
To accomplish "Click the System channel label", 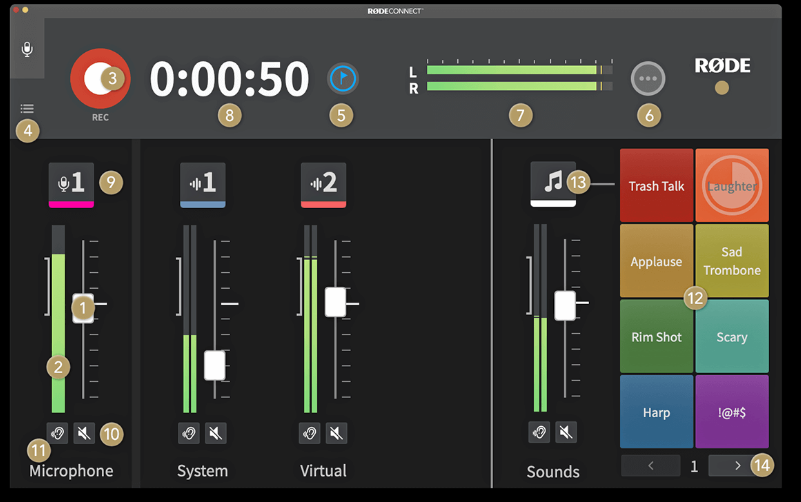I will click(203, 470).
